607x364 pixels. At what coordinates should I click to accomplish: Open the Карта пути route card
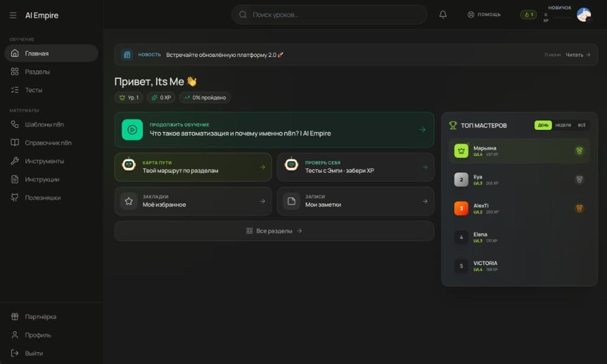(193, 167)
